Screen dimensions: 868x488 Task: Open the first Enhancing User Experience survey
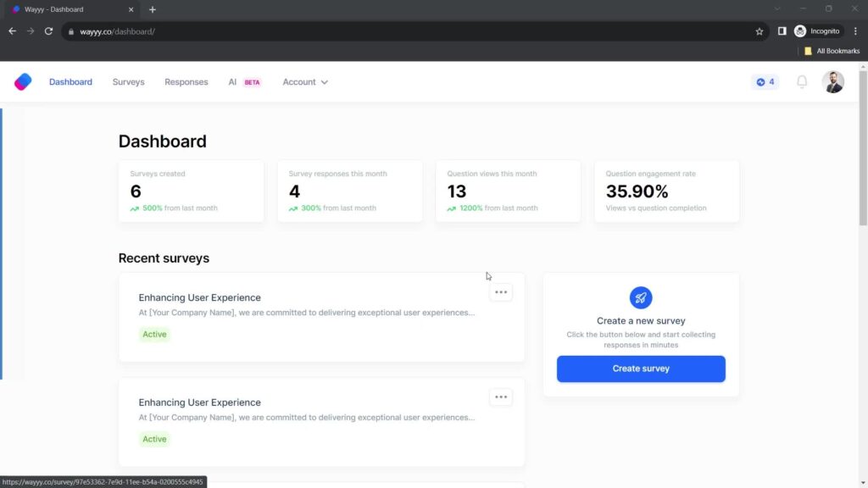coord(200,297)
